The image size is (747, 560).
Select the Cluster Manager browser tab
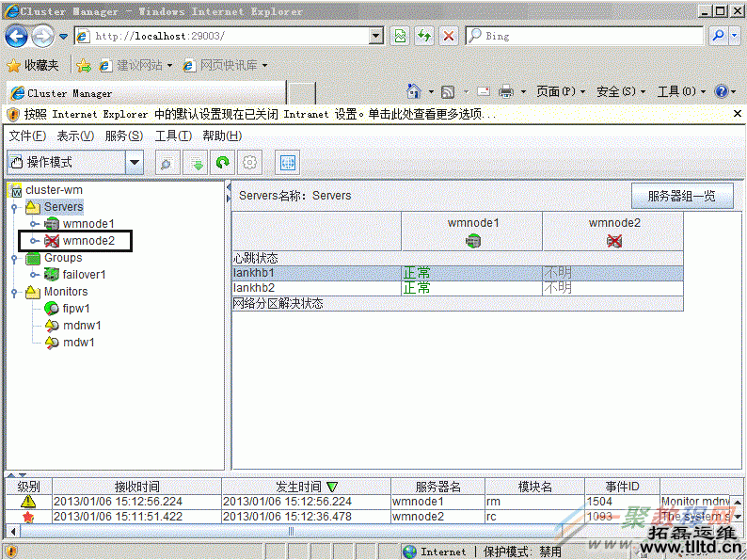145,93
